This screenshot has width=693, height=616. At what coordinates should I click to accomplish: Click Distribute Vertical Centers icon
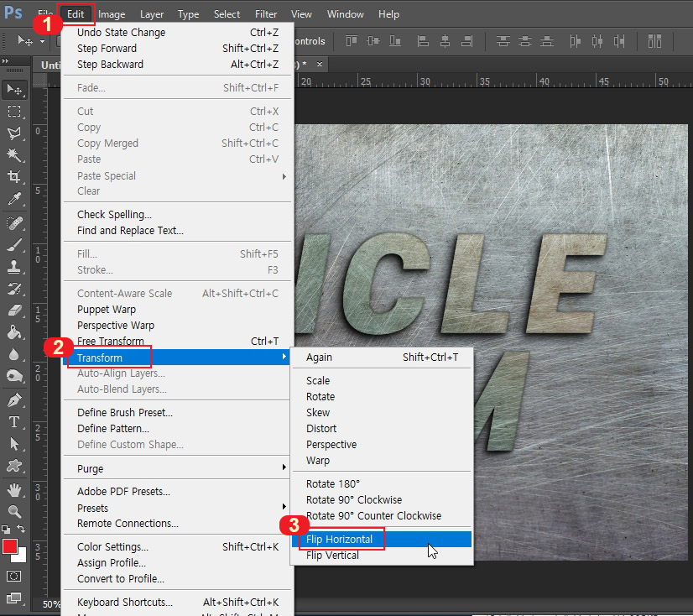coord(525,42)
